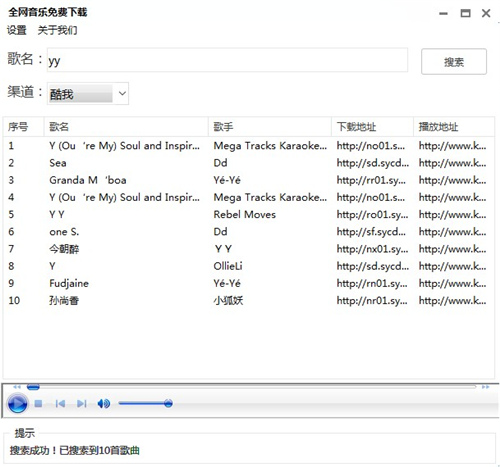Viewport: 500px width, 467px height.
Task: Select row 5 song Y Y by Rebel Moves
Action: pos(249,214)
